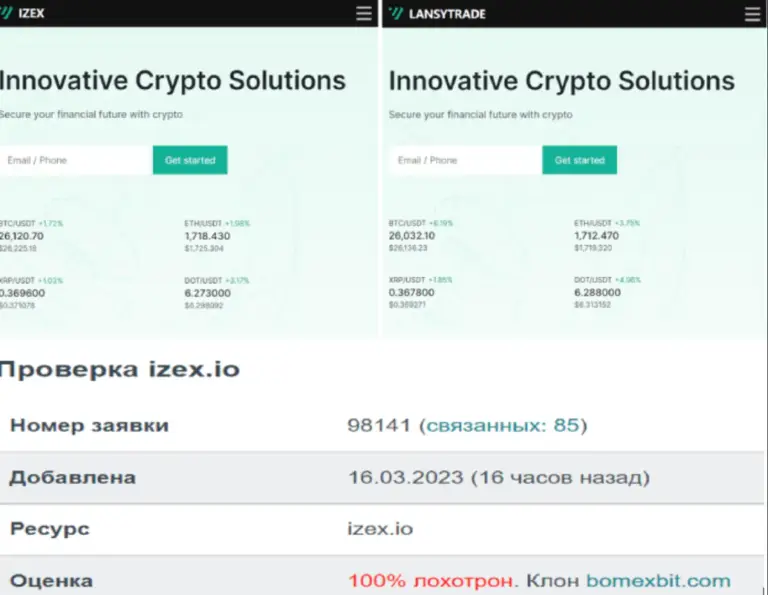Select ETH/USDT pair on IZEX

click(217, 236)
